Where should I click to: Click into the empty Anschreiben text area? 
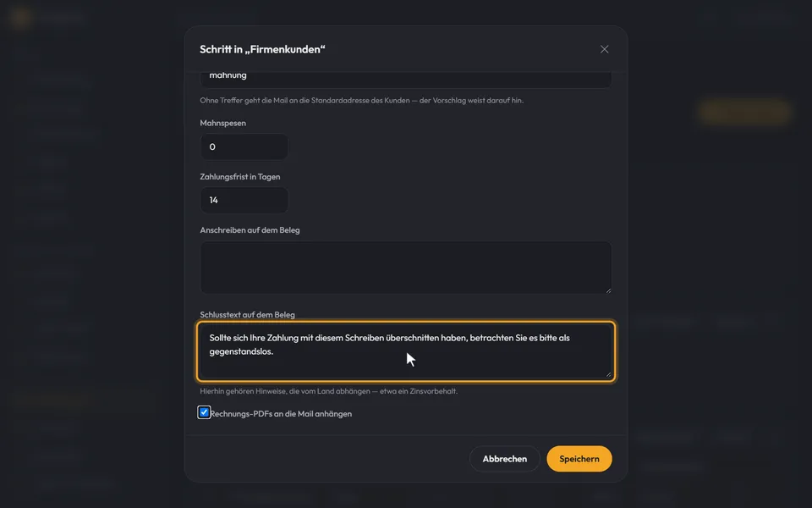pyautogui.click(x=406, y=268)
